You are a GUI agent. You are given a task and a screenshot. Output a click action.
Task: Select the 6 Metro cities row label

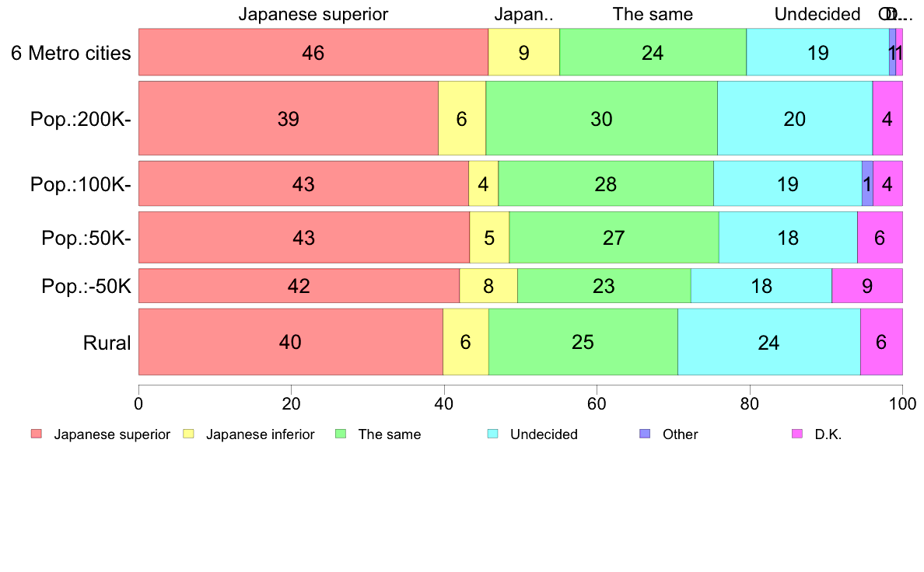click(71, 53)
